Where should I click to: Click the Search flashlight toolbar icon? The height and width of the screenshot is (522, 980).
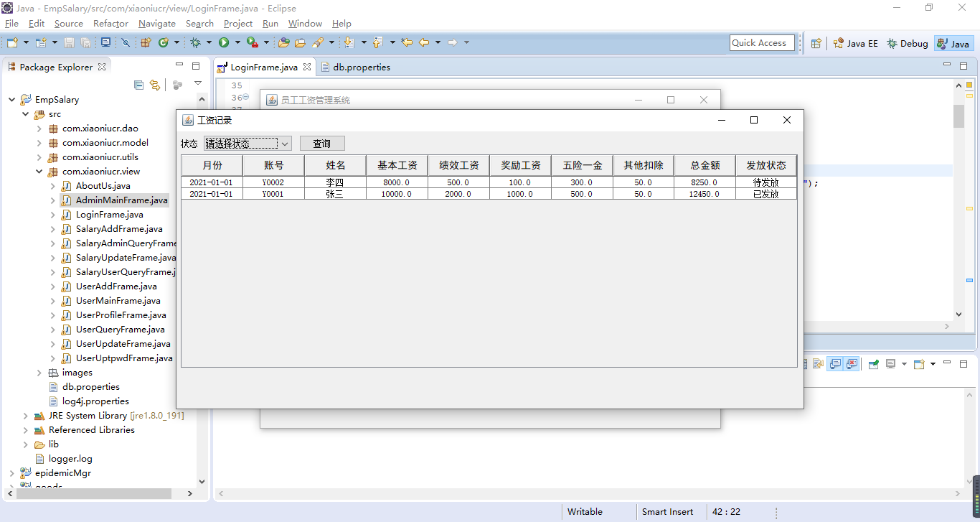pos(318,42)
